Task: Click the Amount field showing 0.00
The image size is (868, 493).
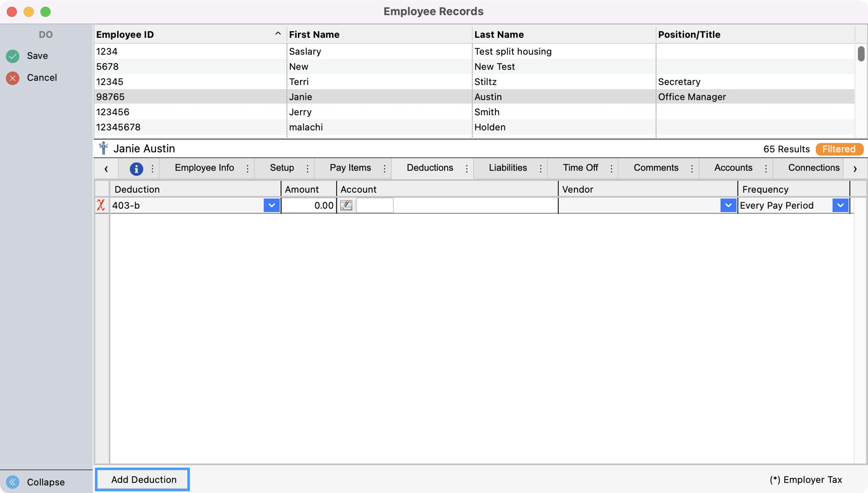Action: click(x=309, y=205)
